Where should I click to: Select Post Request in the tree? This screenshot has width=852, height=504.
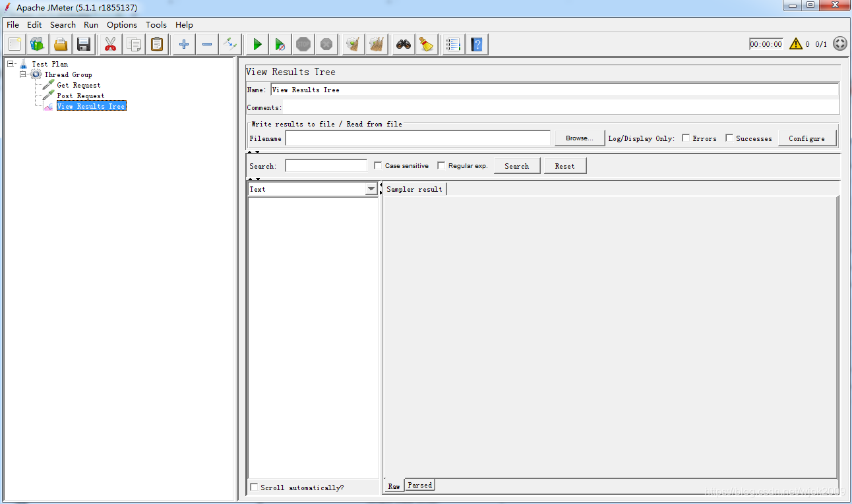80,96
